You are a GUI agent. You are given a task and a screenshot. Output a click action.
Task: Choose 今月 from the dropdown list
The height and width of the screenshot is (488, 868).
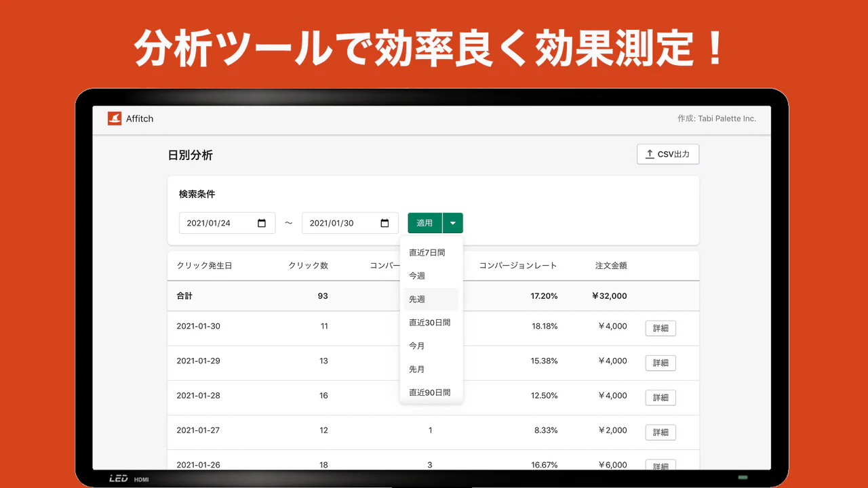431,346
